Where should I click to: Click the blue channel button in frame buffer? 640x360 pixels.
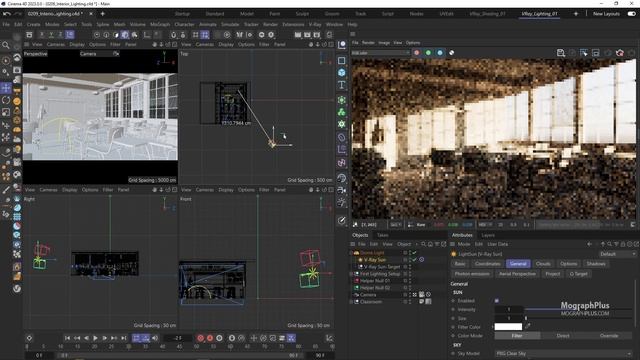click(x=440, y=53)
